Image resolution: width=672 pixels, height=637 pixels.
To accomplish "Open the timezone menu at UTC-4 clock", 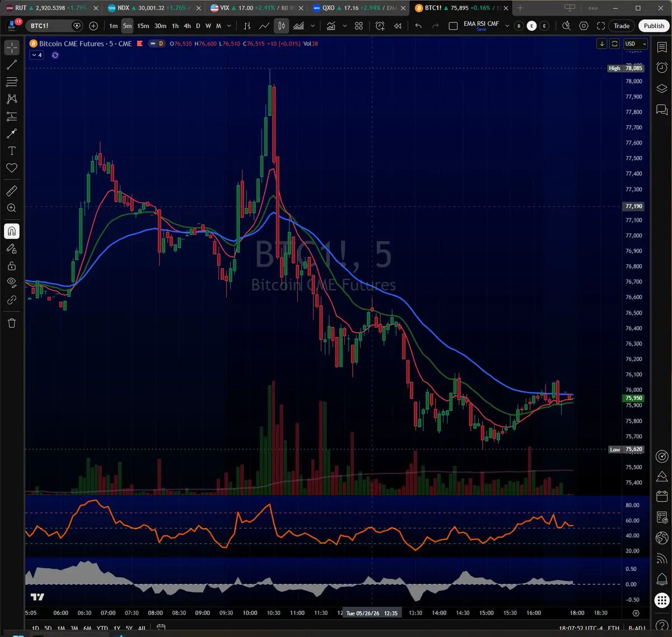I will coord(580,629).
